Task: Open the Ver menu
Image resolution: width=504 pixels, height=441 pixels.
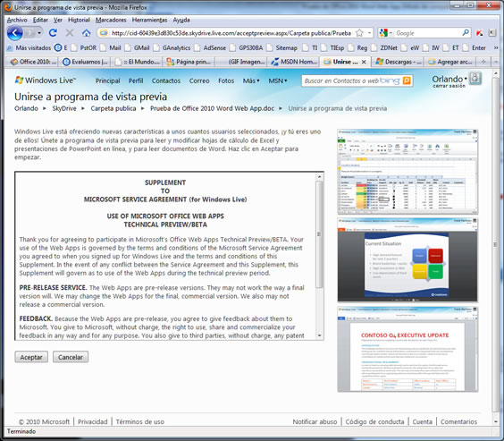Action: [58, 20]
